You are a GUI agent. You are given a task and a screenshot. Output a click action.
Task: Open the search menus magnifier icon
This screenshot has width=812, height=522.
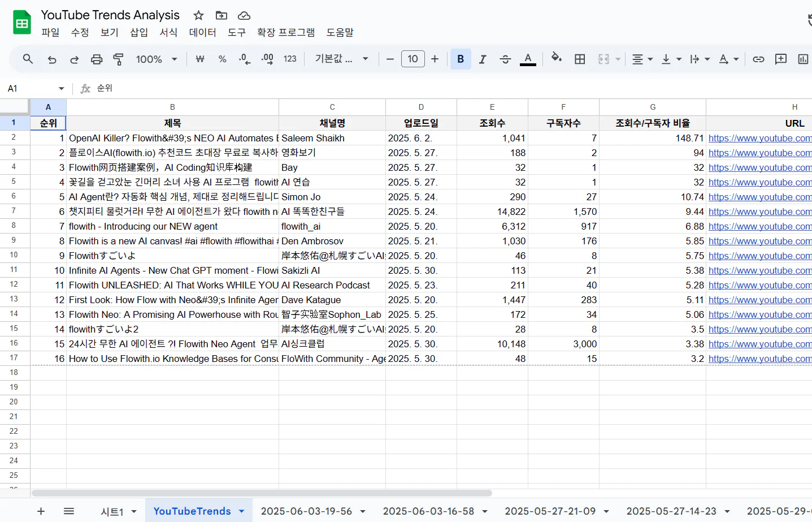point(28,59)
